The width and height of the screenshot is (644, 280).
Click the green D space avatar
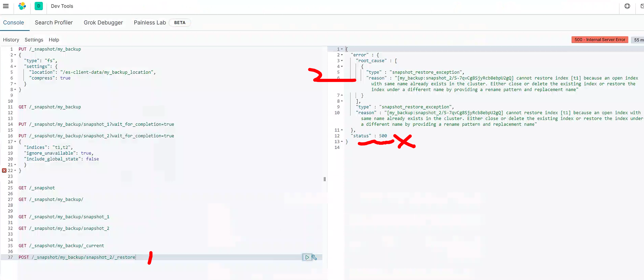(x=38, y=6)
